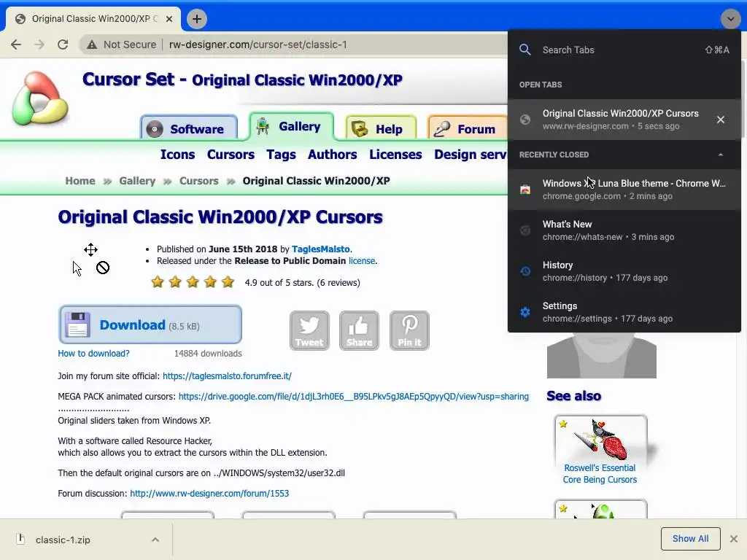Open the Authors page
Image resolution: width=747 pixels, height=560 pixels.
click(x=332, y=155)
